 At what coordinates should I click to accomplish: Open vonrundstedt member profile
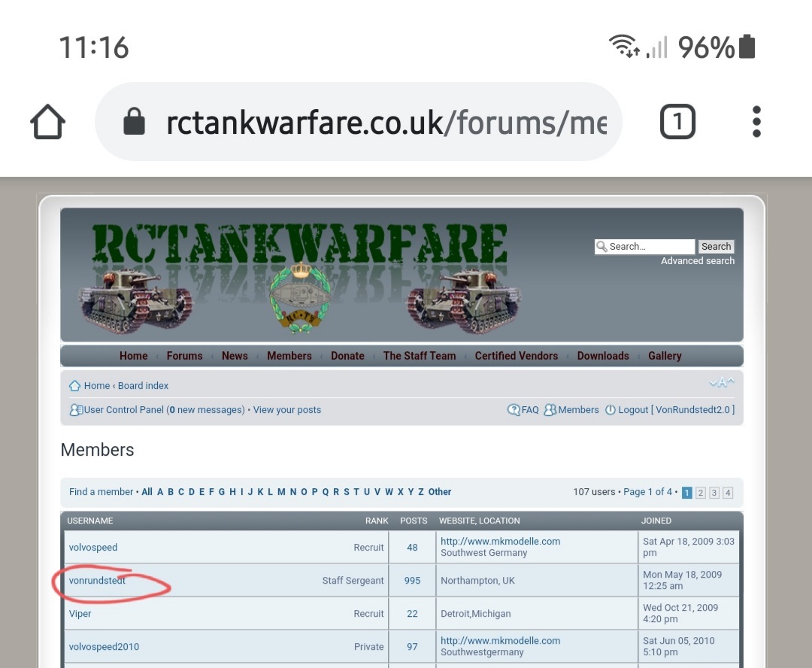97,581
